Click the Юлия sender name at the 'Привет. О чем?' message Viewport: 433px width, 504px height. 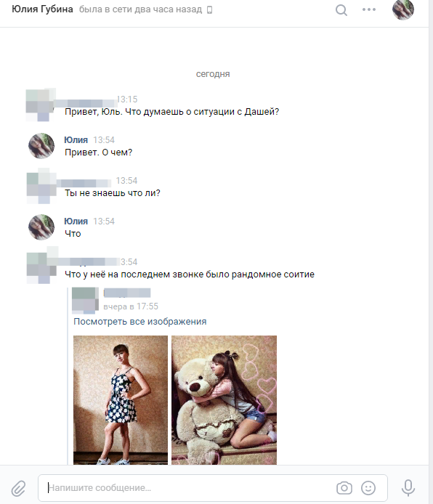tap(76, 140)
